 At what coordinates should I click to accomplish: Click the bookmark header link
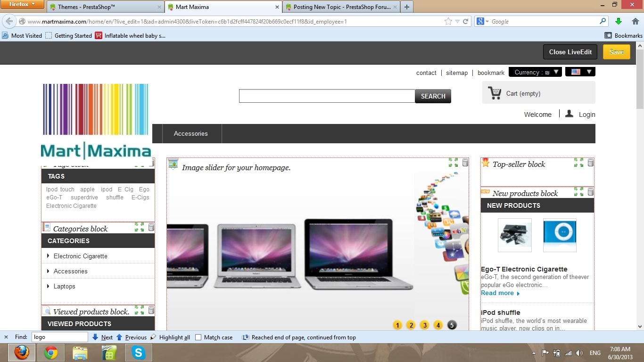coord(491,73)
